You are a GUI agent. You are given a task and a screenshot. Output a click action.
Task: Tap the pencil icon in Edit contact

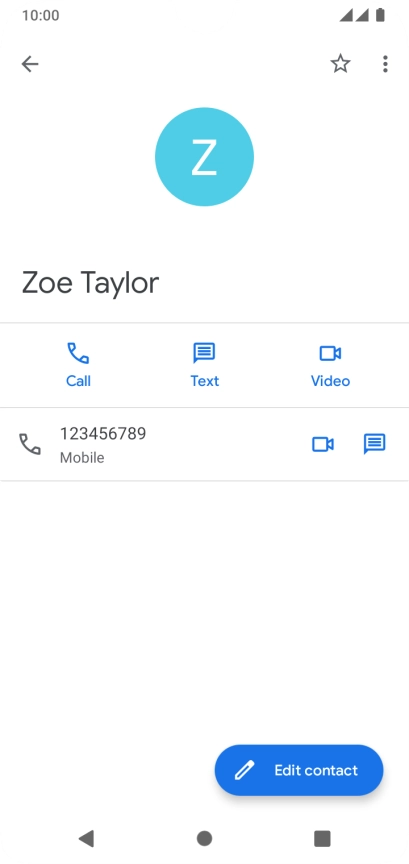pos(244,770)
